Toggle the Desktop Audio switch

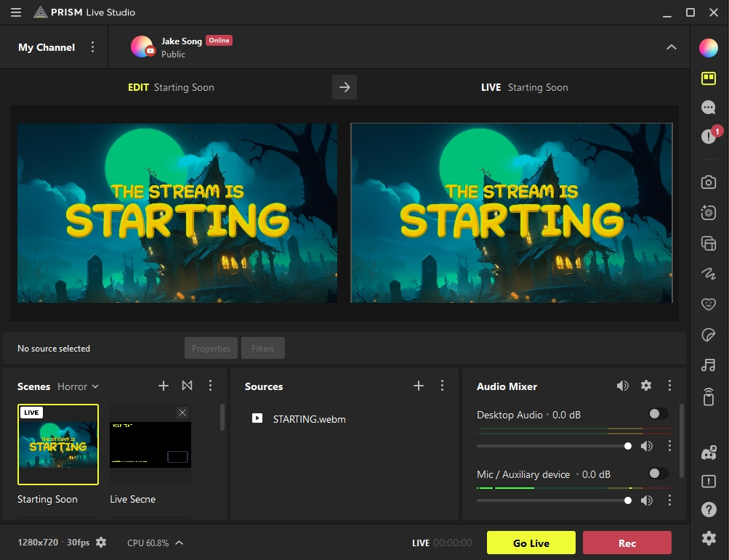(x=658, y=414)
